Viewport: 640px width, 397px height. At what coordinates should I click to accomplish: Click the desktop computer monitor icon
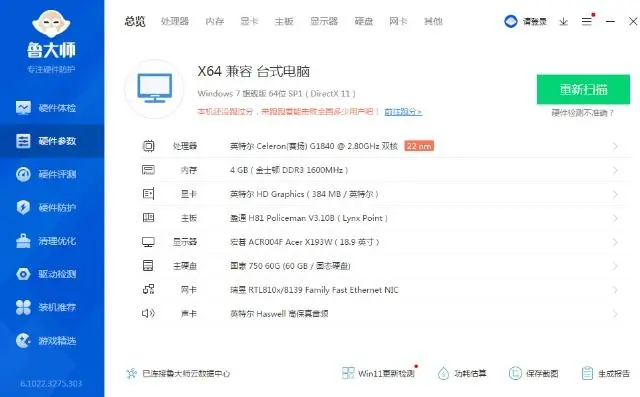[154, 88]
